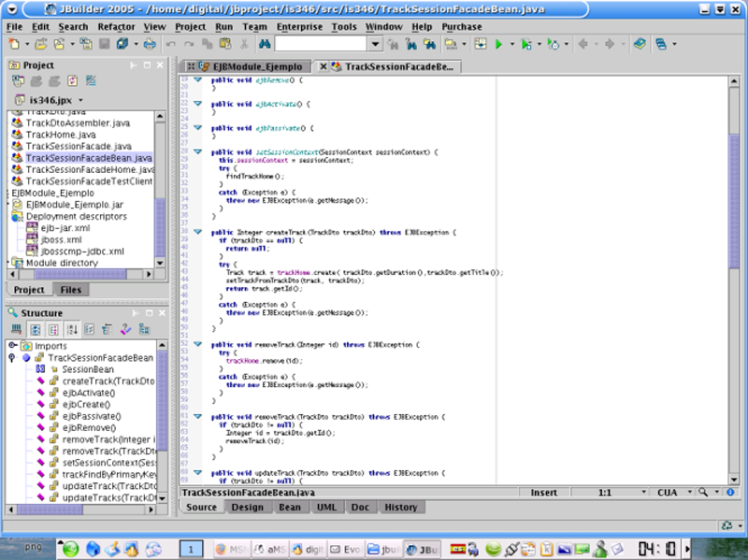Click the Evolution app in the taskbar
The height and width of the screenshot is (560, 748).
(x=346, y=549)
